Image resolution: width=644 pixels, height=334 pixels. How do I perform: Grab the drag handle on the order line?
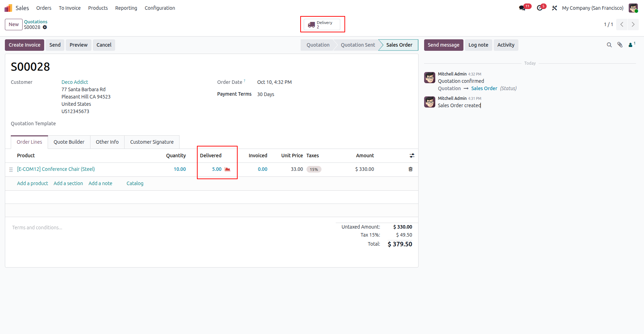pyautogui.click(x=11, y=169)
